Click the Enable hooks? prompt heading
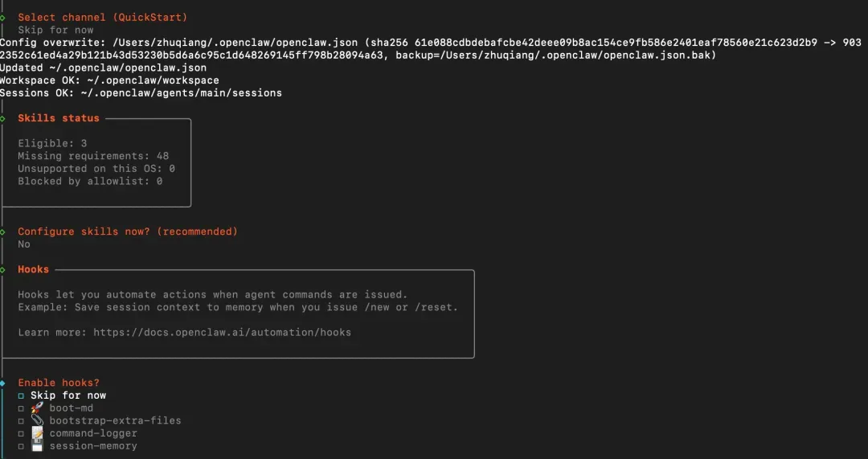This screenshot has width=868, height=459. point(59,383)
